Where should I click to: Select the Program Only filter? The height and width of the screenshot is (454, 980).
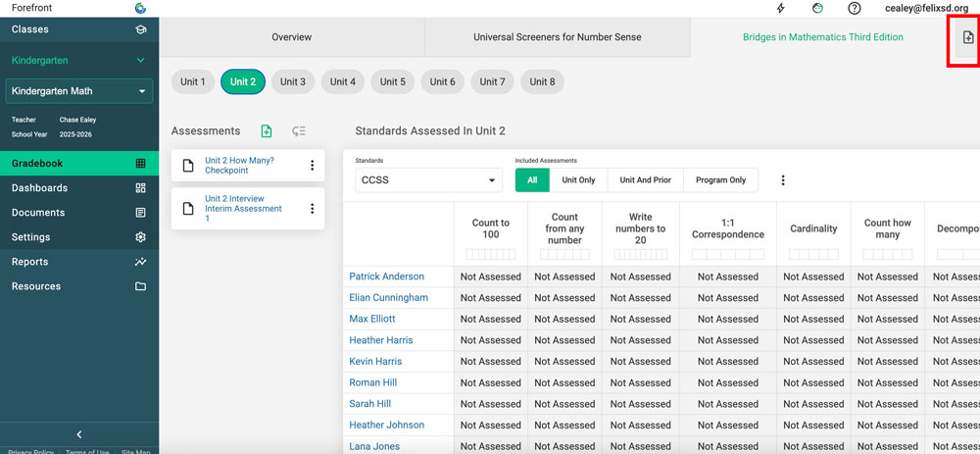(720, 180)
